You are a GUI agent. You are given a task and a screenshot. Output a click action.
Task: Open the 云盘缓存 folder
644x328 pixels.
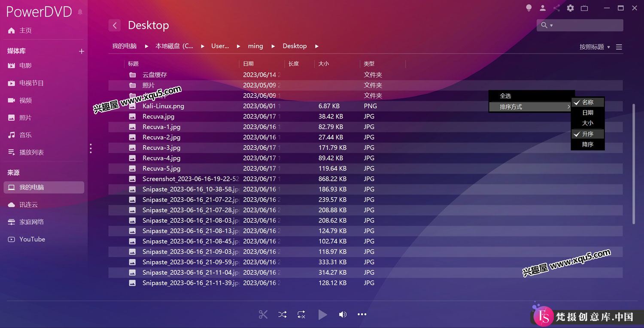[x=365, y=75]
